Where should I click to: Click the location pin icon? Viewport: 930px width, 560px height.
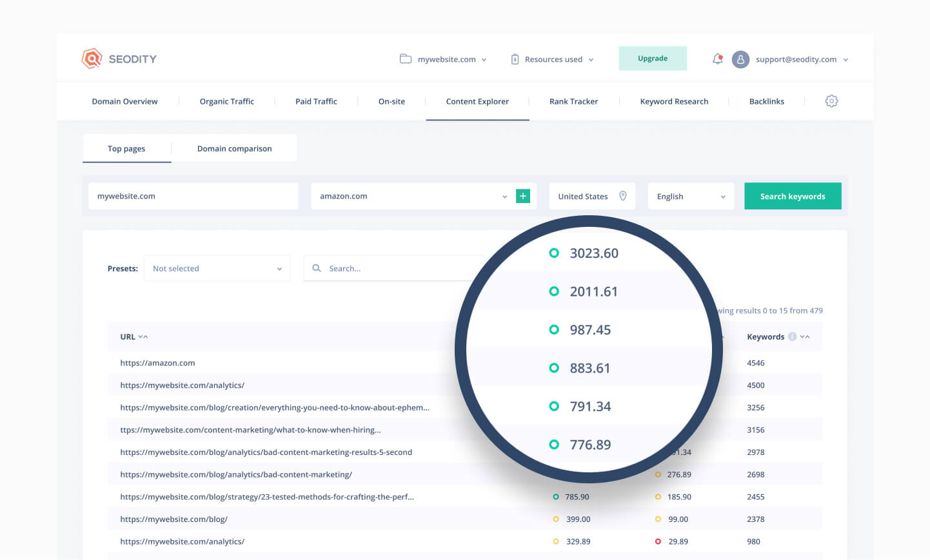tap(622, 196)
